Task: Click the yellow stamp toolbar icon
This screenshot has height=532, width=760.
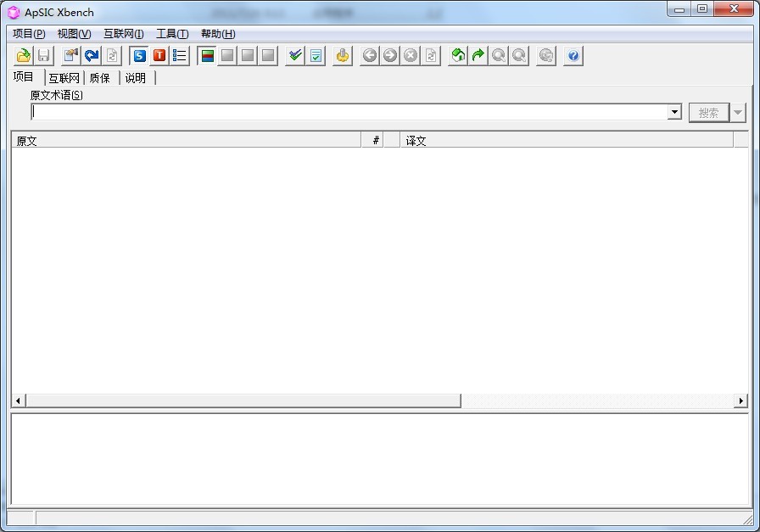Action: coord(343,56)
